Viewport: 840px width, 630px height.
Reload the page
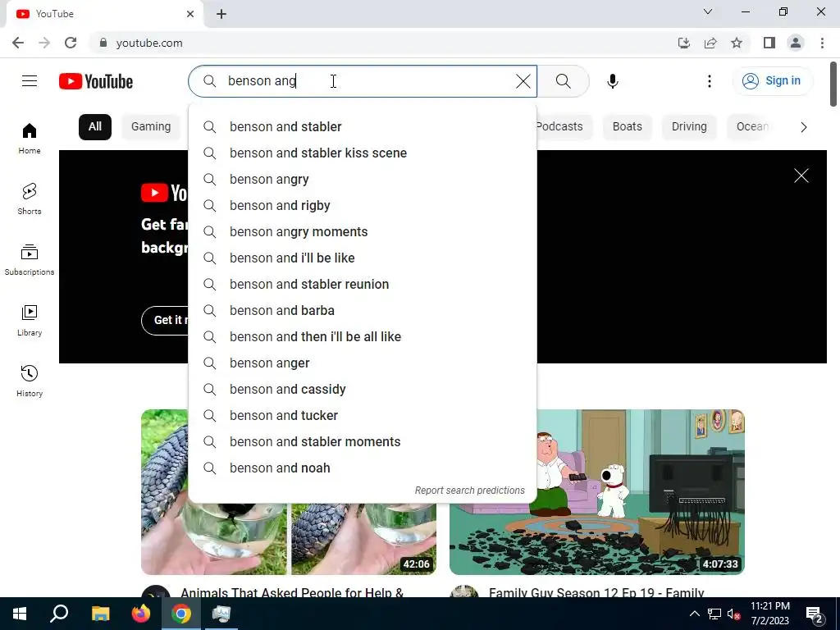(x=71, y=43)
